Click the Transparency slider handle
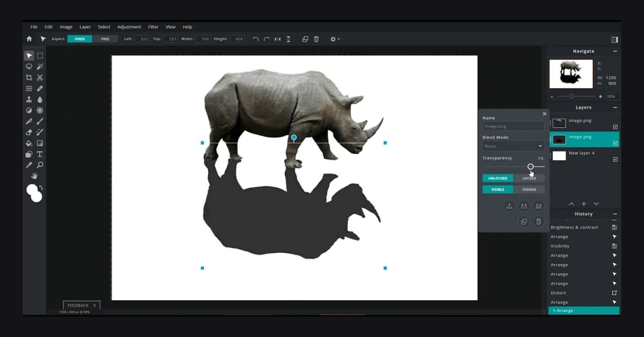Screen dimensions: 644x337 pos(530,167)
